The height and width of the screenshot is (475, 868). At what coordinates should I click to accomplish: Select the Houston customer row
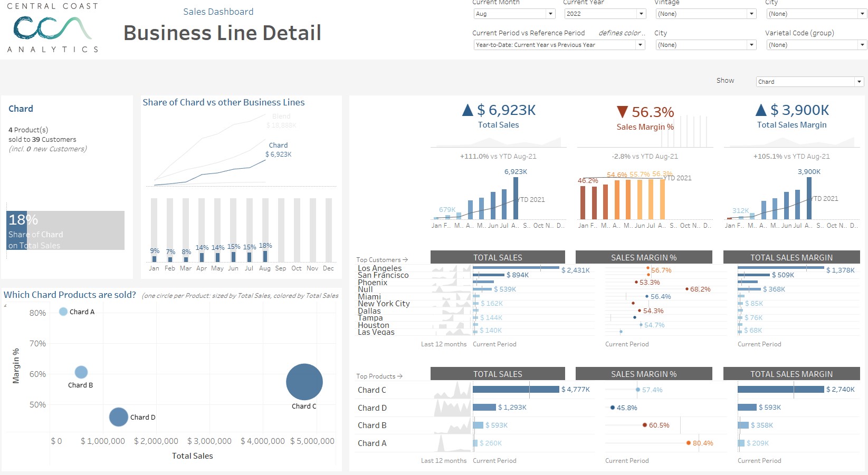374,325
